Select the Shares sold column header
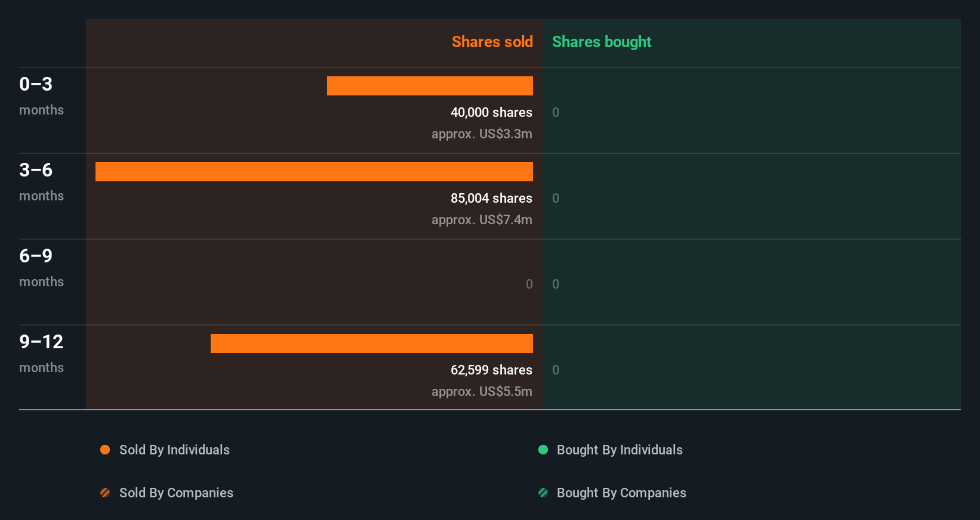 pos(492,42)
